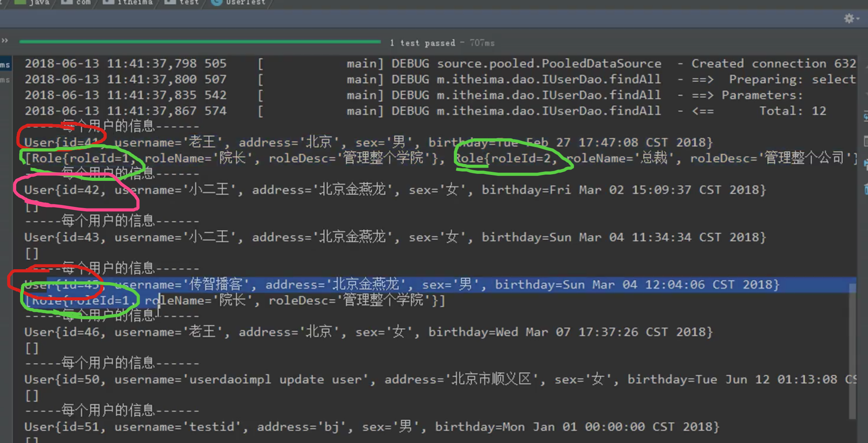Click the com package folder icon
The width and height of the screenshot is (868, 443).
tap(67, 2)
